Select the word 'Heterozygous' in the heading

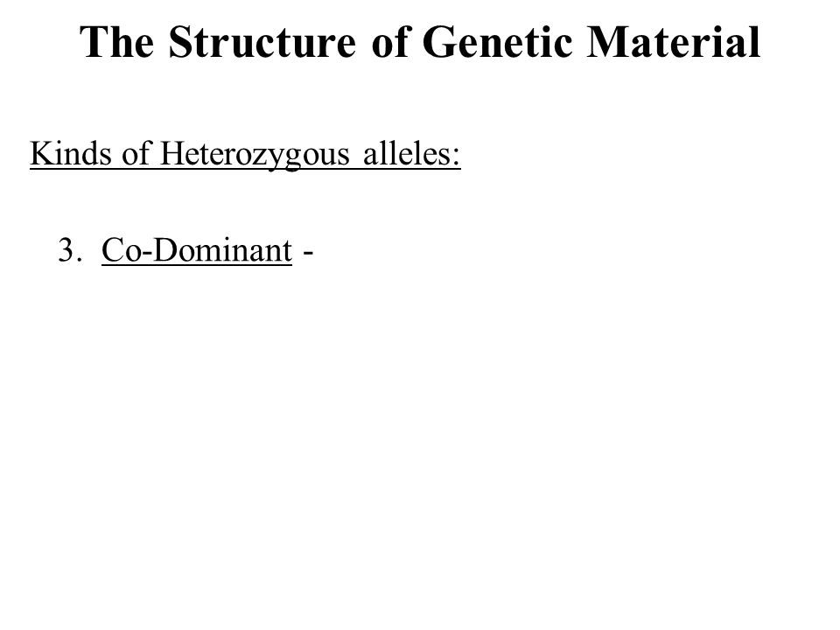point(255,156)
